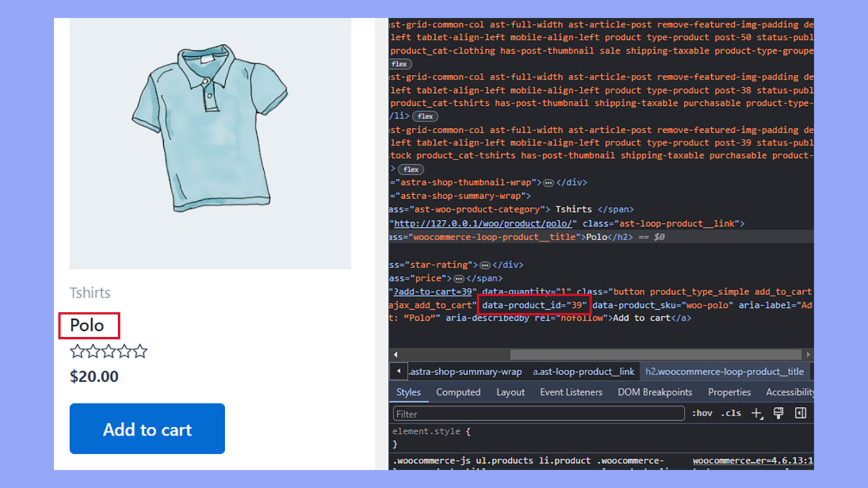Click the :hov pseudo-state icon
Image resolution: width=868 pixels, height=488 pixels.
click(702, 413)
